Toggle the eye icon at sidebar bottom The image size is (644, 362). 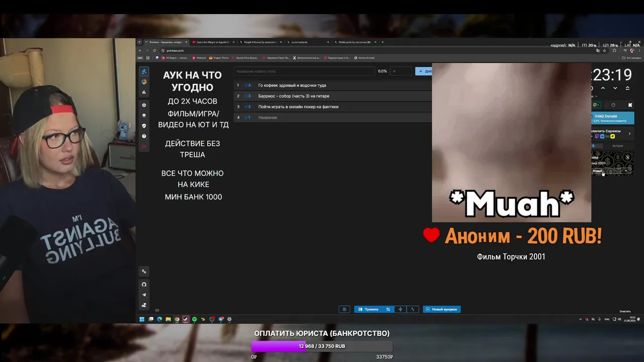click(157, 310)
